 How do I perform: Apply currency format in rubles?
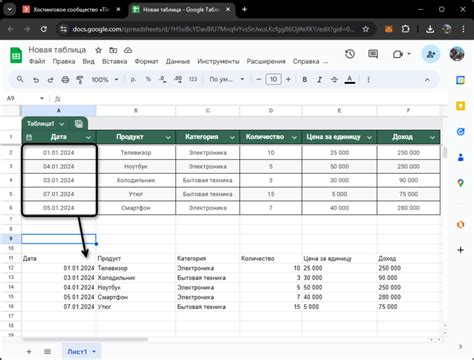point(133,80)
